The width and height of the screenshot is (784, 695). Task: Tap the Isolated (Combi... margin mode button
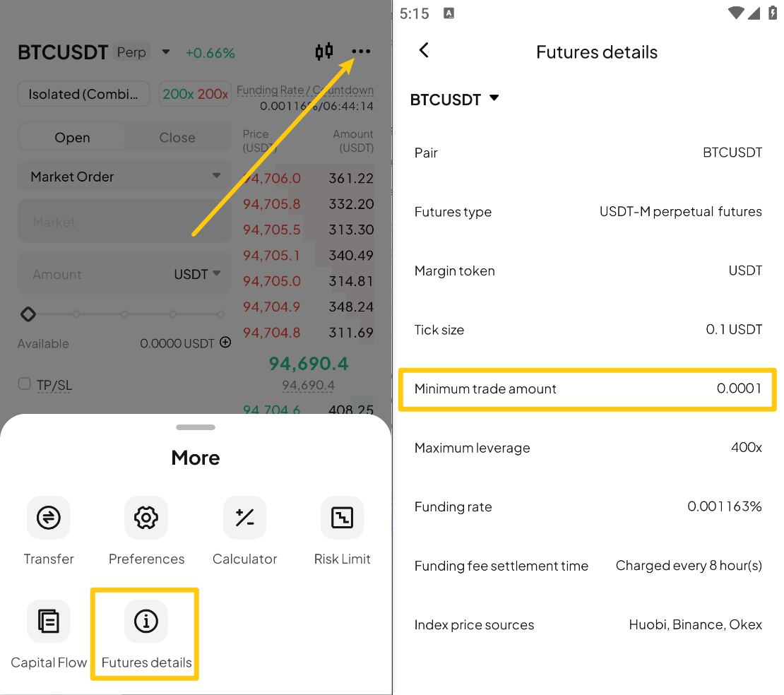tap(83, 94)
